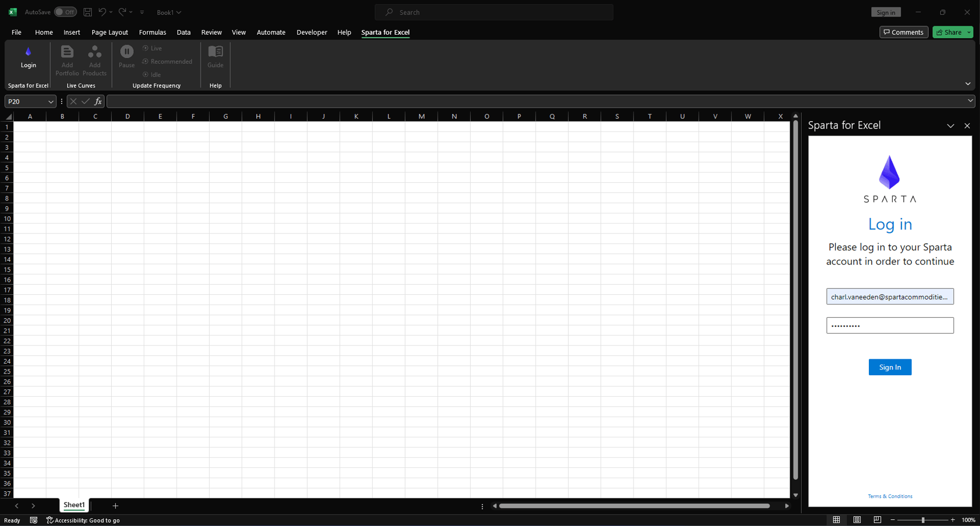Image resolution: width=980 pixels, height=526 pixels.
Task: Click the Excel application icon
Action: 11,11
